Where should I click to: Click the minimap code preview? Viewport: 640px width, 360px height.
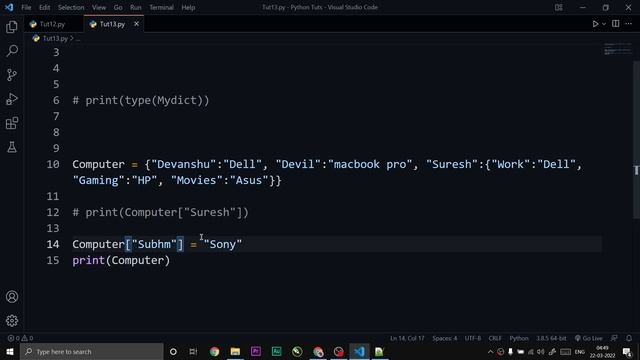(618, 49)
